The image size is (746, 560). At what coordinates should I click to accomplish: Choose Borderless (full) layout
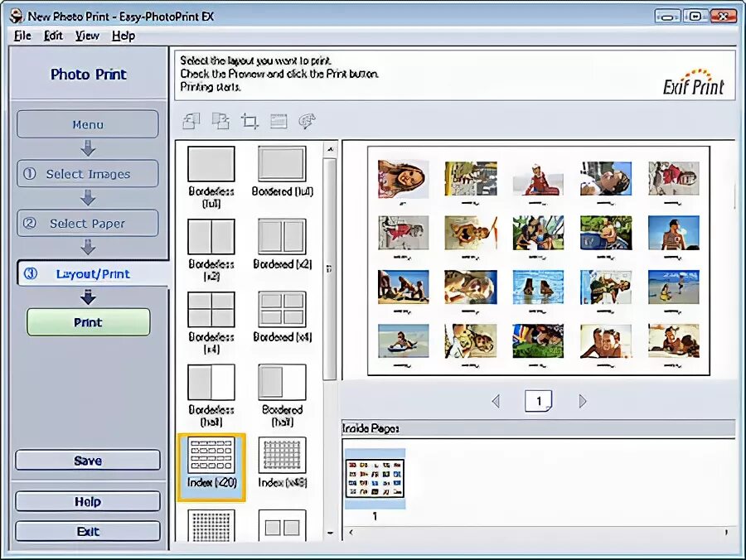[211, 176]
